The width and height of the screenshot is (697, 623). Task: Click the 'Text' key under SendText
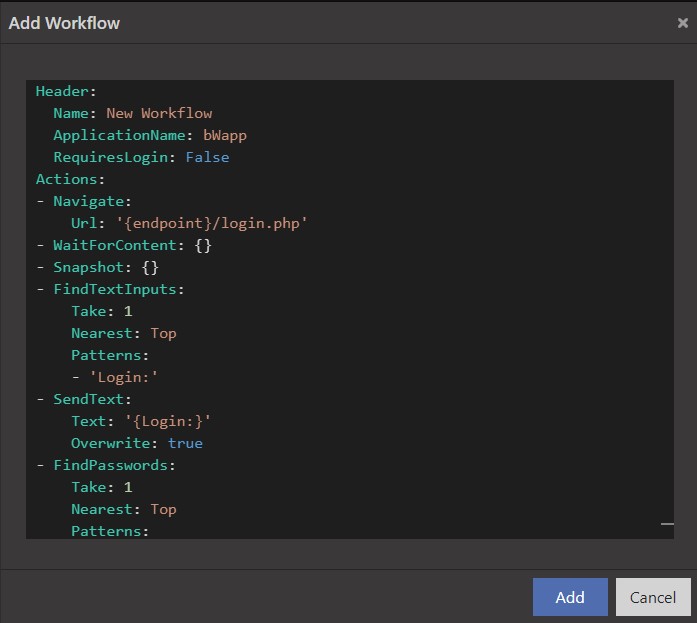[88, 421]
